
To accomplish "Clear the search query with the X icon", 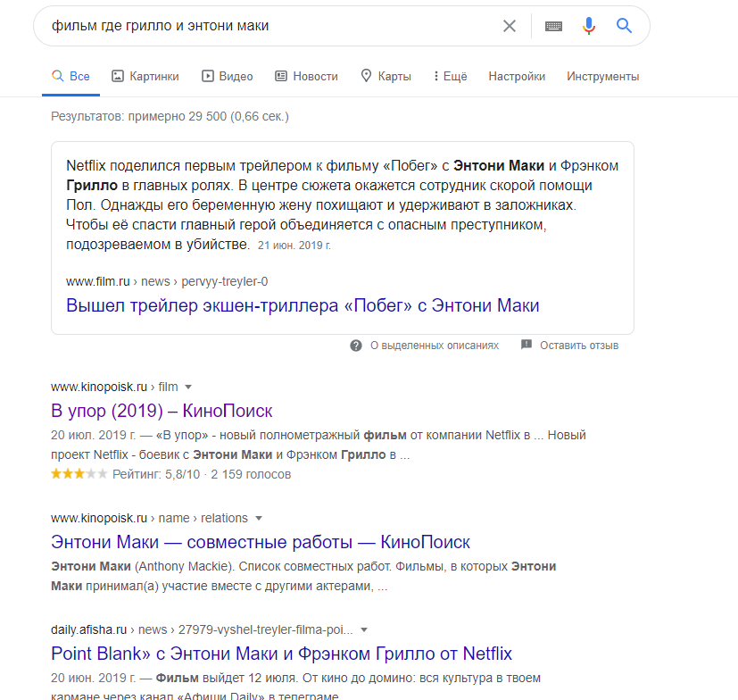I will (x=510, y=26).
